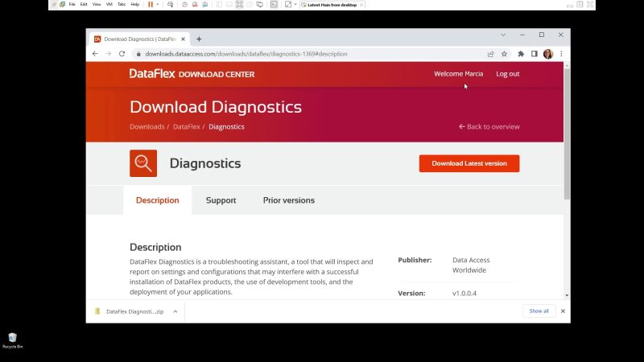Click the address bar URL
Viewport: 644px width, 362px height.
246,54
